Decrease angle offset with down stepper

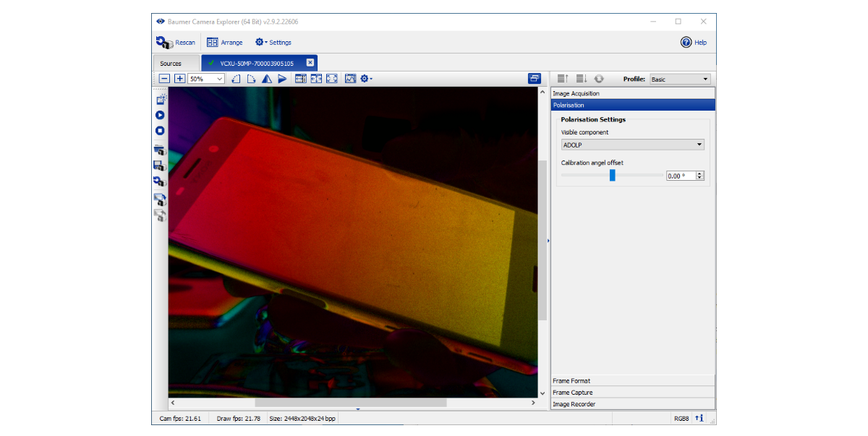(x=700, y=179)
